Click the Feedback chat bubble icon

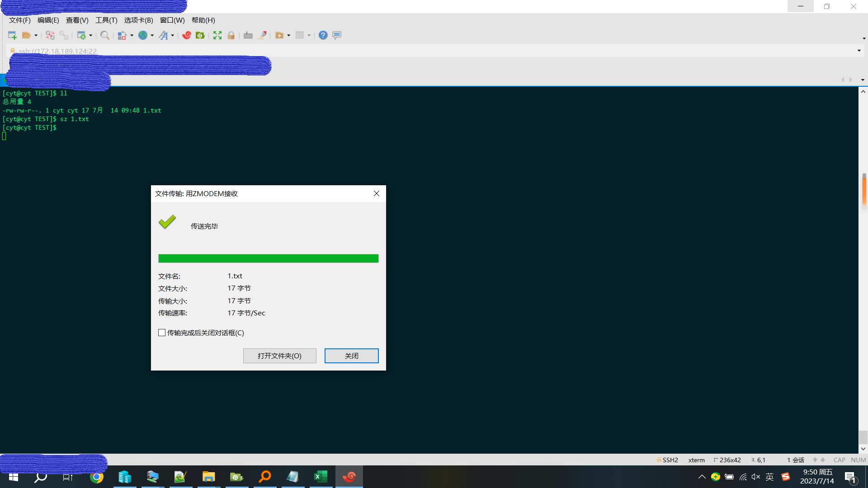337,35
